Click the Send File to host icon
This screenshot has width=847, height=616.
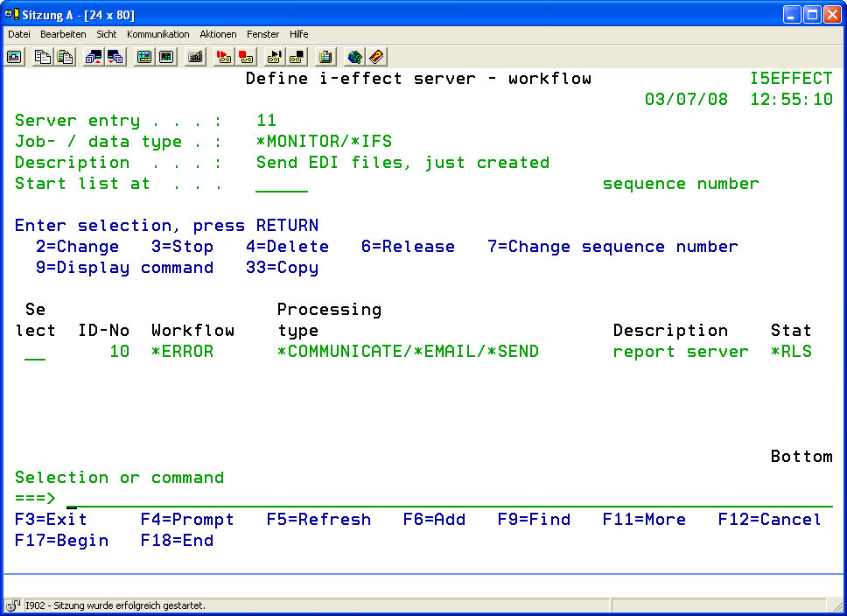point(93,57)
